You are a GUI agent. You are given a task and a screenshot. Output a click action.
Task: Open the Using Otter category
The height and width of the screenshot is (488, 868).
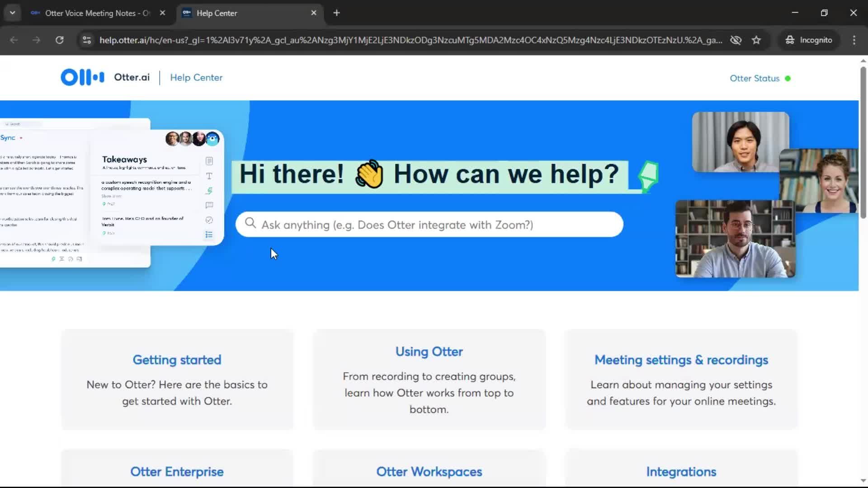(x=429, y=352)
